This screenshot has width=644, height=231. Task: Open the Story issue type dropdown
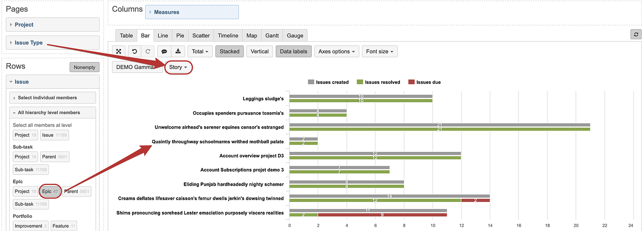[x=178, y=67]
